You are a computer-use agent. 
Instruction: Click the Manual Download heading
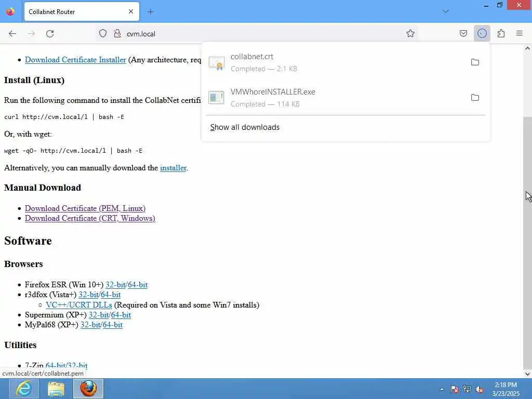coord(43,188)
